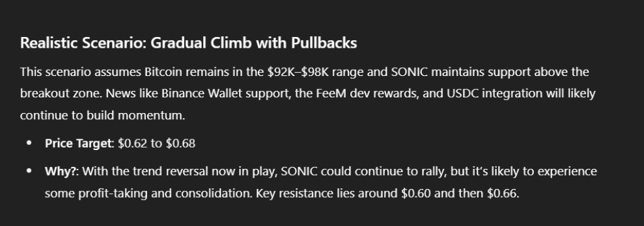
Task: Click 'Key resistance lies around' sentence
Action: click(x=327, y=193)
